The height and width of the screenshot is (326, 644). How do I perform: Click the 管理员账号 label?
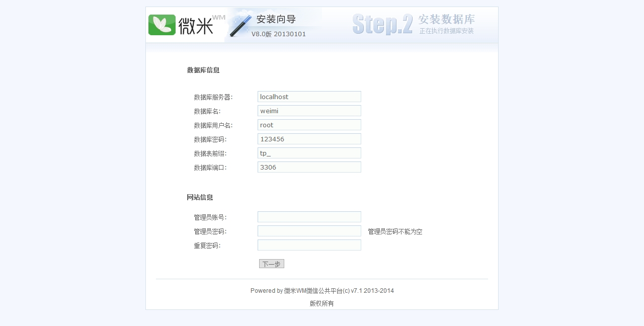point(210,217)
